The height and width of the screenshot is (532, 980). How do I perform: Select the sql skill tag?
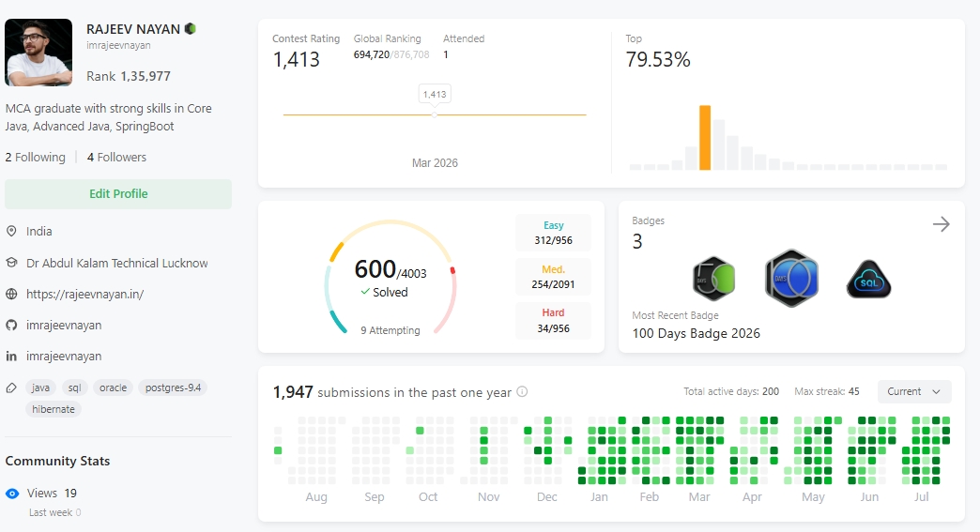74,388
